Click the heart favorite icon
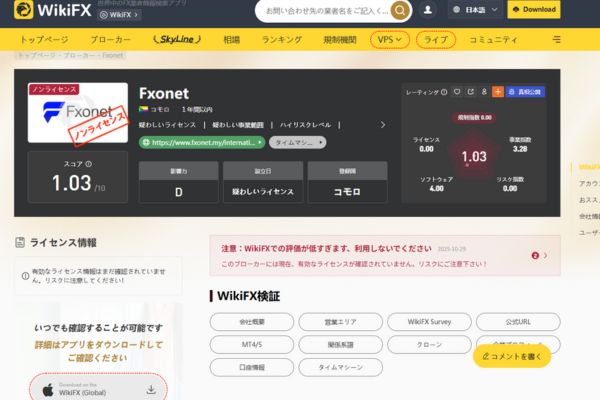 point(457,92)
